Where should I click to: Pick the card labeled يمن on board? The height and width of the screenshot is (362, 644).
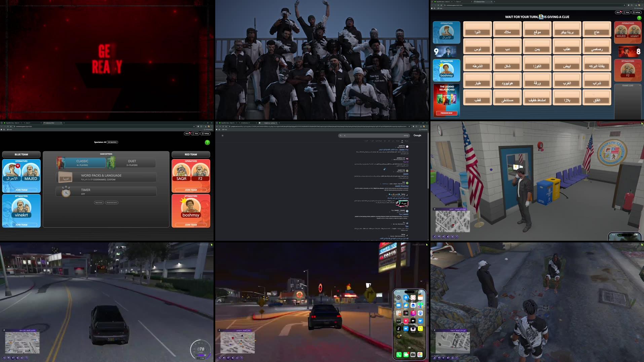(x=537, y=46)
